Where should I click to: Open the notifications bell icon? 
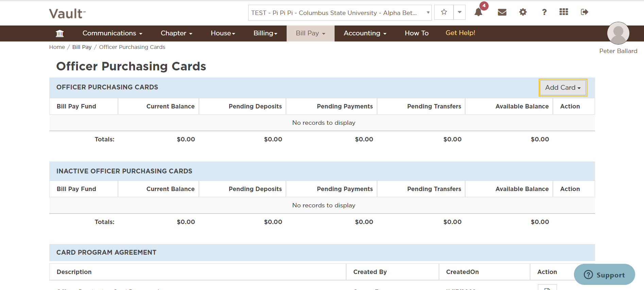tap(478, 12)
